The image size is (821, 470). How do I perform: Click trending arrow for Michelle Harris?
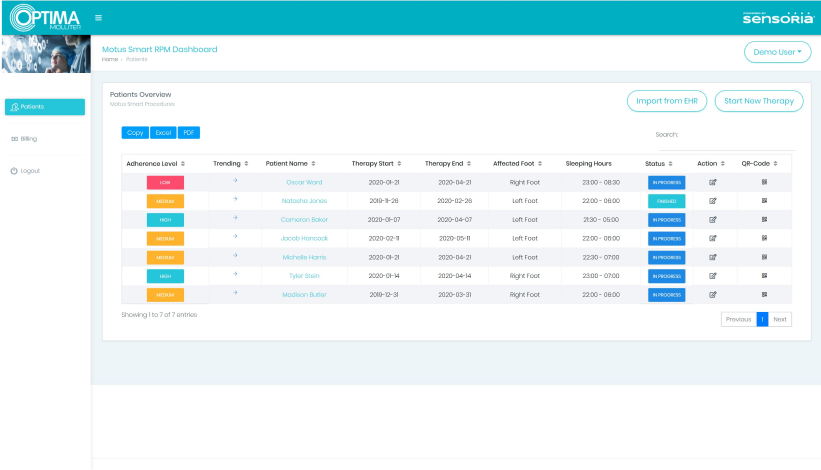235,256
